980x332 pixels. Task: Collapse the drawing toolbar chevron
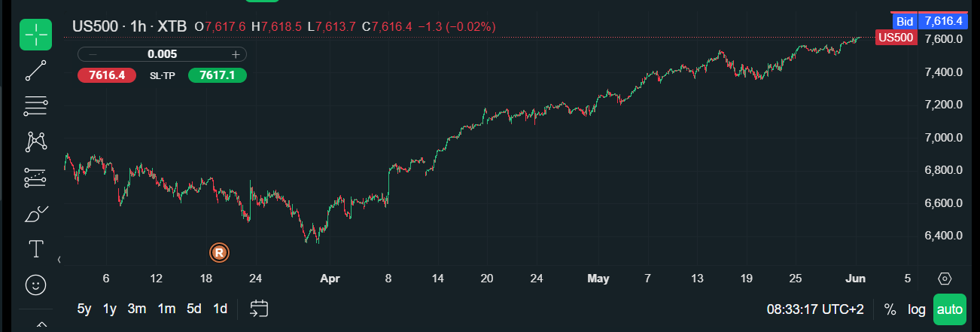tap(60, 260)
